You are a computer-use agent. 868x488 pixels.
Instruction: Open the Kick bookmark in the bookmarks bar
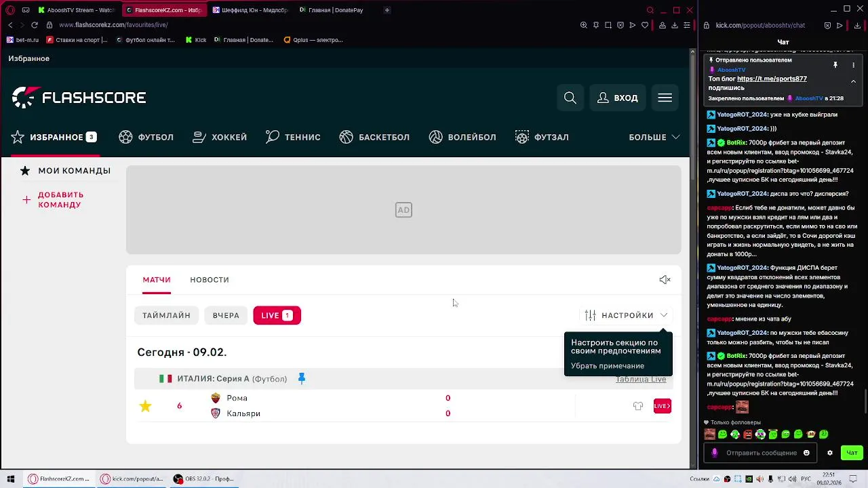[196, 40]
